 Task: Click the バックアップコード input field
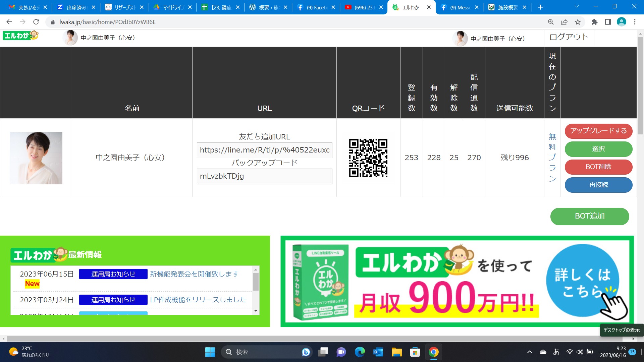264,176
